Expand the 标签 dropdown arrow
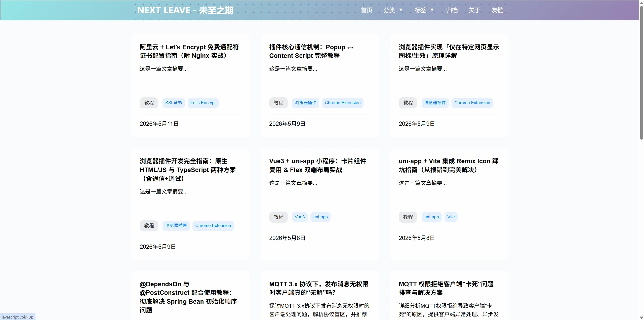 [432, 10]
